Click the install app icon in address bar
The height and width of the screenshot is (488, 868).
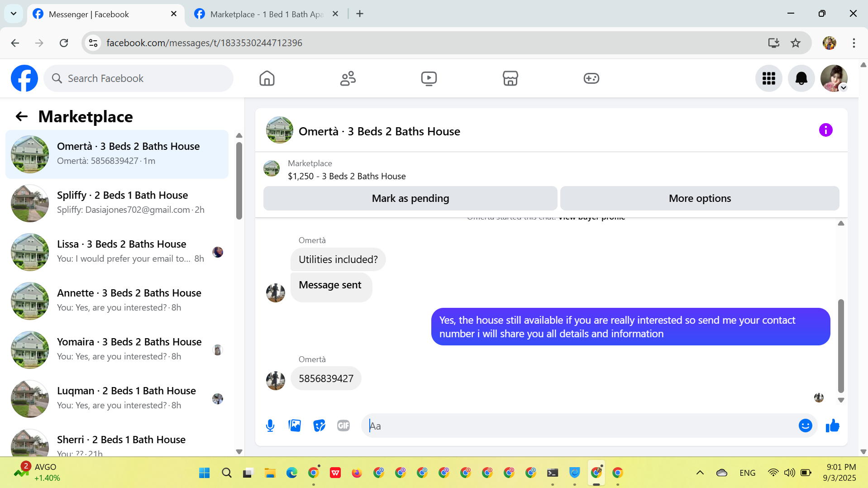(774, 43)
